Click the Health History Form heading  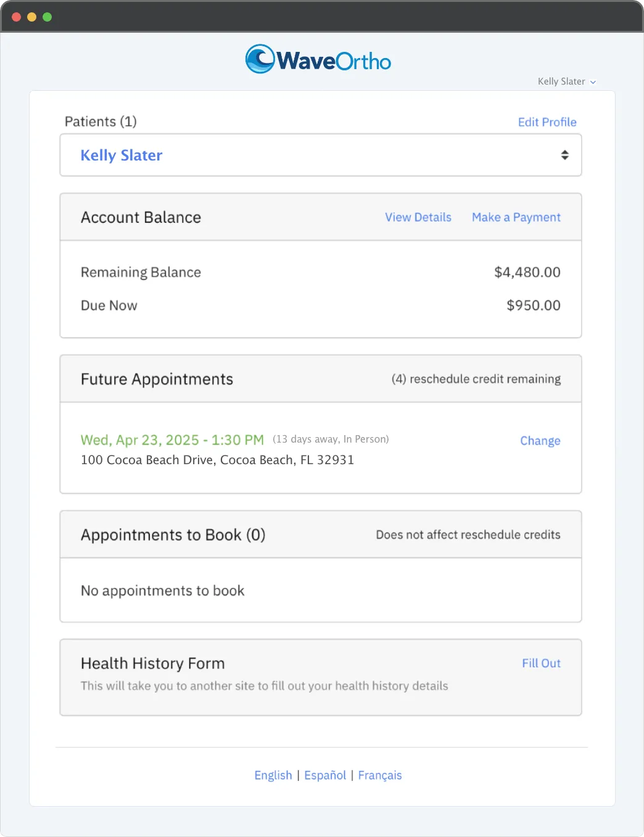(153, 663)
